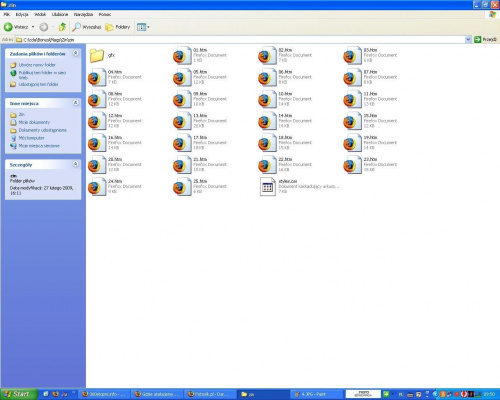Viewport: 500px width, 400px height.
Task: Go up one folder level icon
Action: tap(62, 27)
